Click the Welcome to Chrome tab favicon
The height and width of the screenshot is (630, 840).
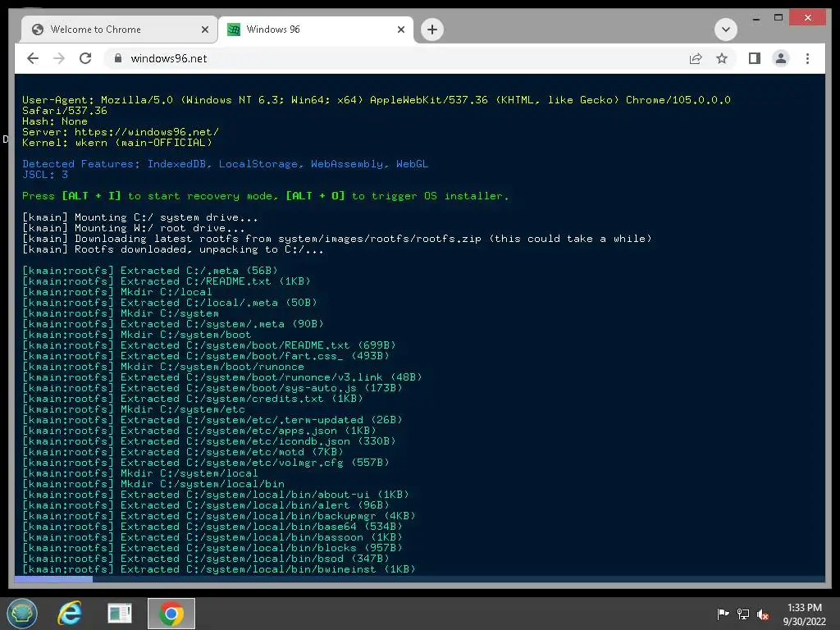coord(38,30)
